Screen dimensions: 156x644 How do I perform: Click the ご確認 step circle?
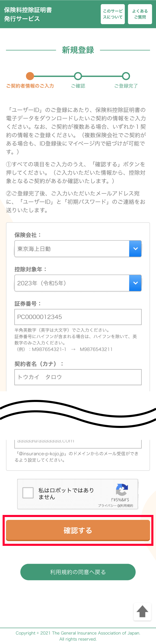pos(78,76)
